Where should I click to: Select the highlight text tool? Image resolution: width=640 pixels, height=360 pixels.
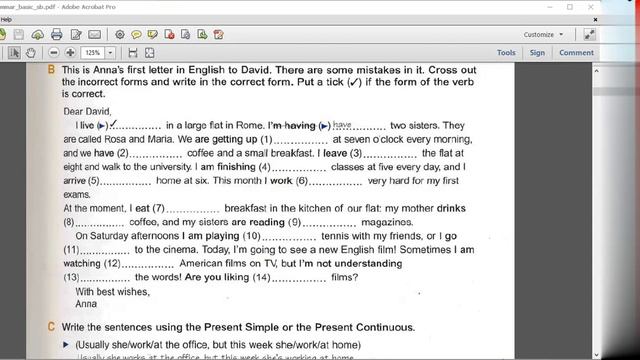[x=153, y=35]
